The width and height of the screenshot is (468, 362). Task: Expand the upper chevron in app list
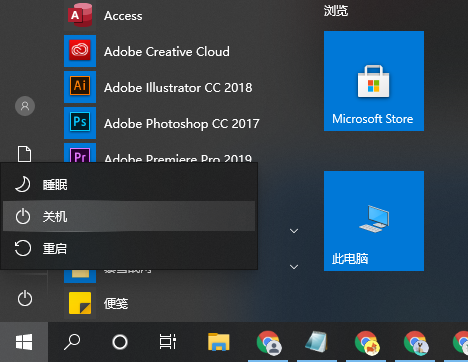(294, 231)
